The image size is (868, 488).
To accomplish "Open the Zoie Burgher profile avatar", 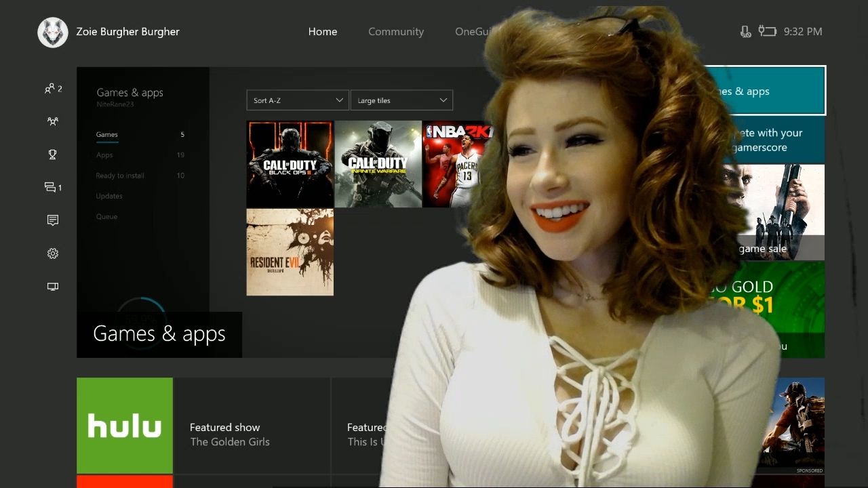I will coord(53,32).
